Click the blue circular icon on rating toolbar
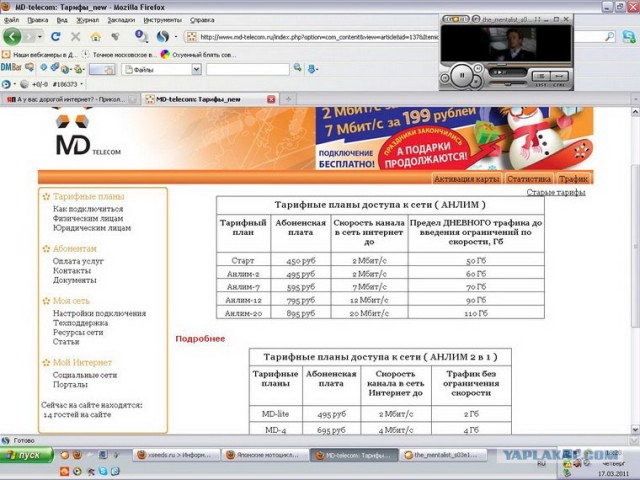Image resolution: width=640 pixels, height=480 pixels. point(6,84)
